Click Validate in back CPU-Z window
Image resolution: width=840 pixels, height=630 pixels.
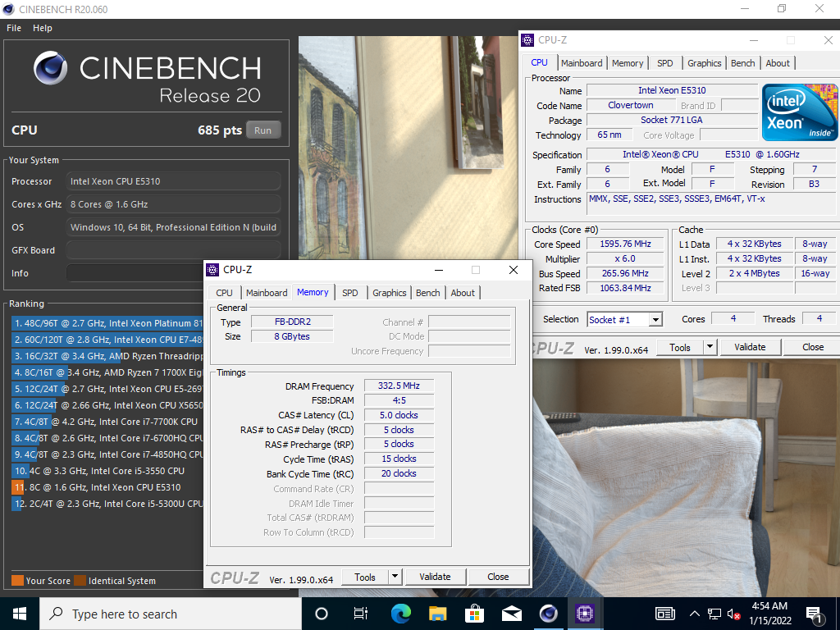click(750, 347)
